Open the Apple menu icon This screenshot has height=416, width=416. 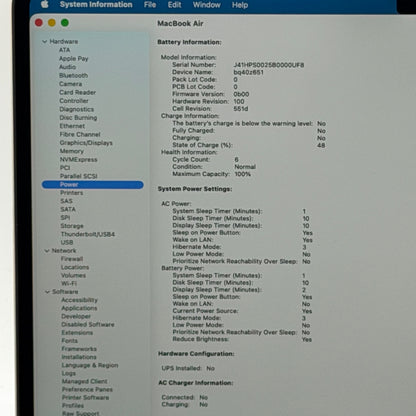pos(45,4)
